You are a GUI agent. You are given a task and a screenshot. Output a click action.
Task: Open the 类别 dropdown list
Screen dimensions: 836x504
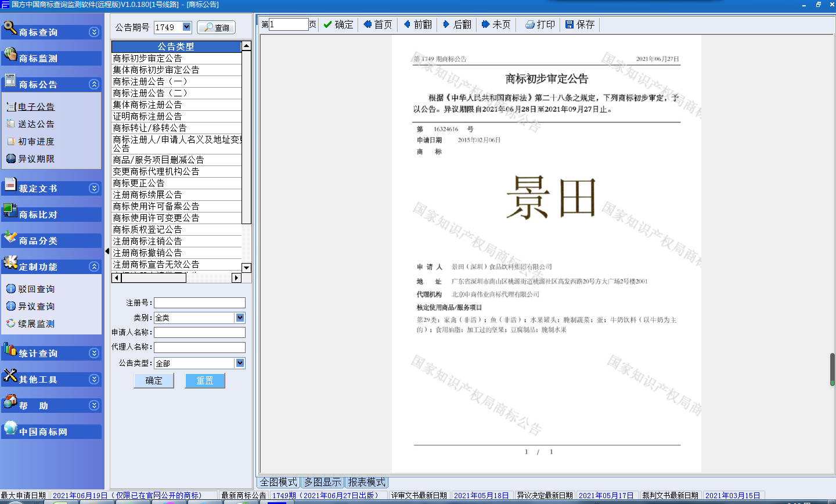(240, 318)
